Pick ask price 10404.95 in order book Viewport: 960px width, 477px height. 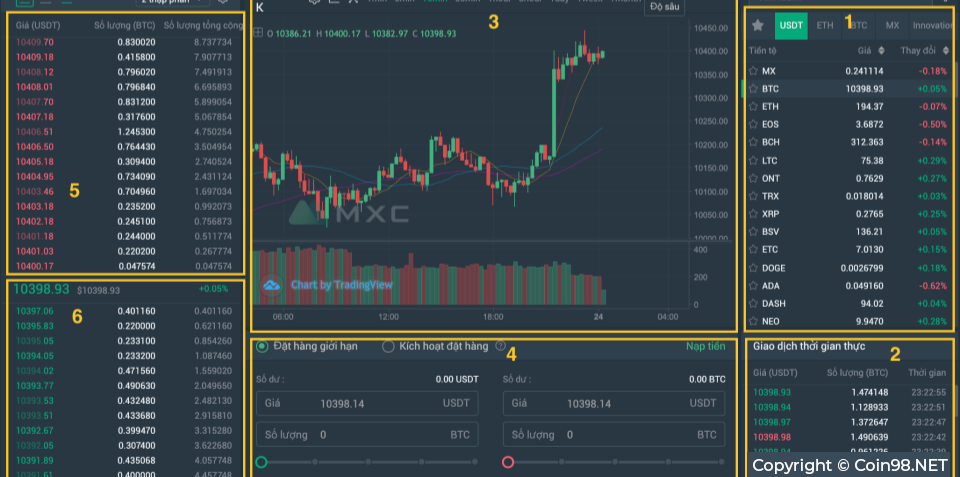[x=35, y=177]
